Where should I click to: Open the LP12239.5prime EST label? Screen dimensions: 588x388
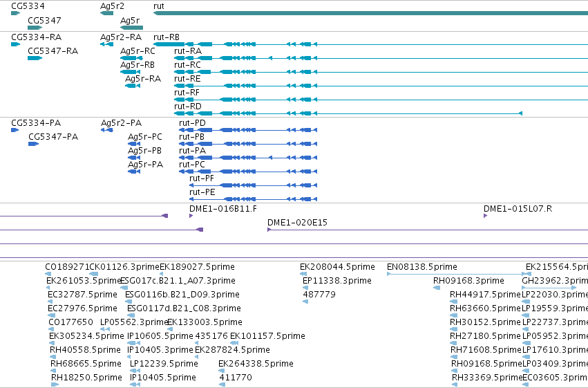click(x=164, y=364)
